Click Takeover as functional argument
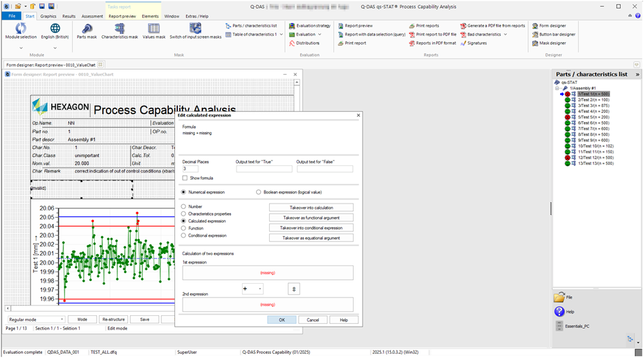 click(311, 218)
